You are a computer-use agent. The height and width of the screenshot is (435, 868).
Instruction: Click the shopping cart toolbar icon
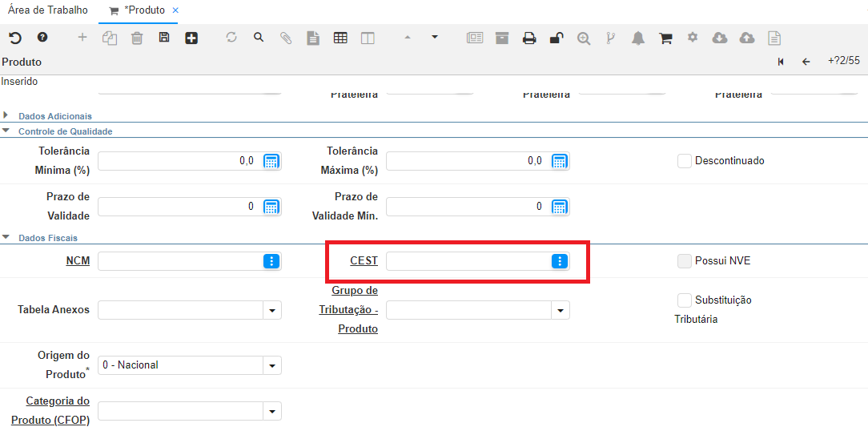click(x=665, y=38)
